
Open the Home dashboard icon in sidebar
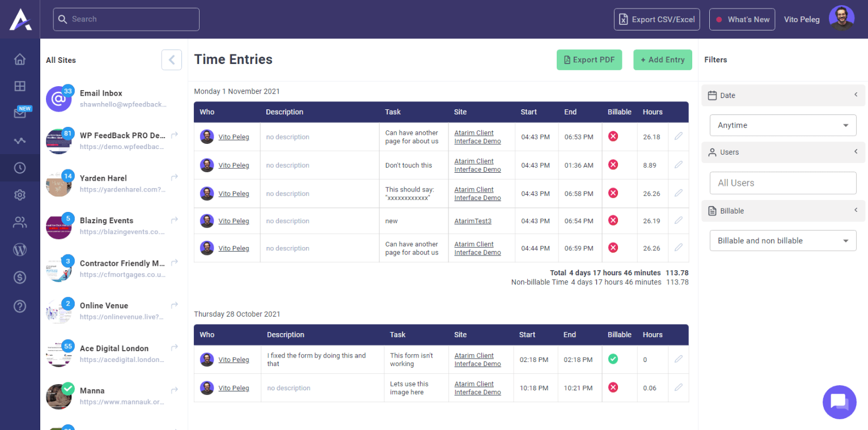click(20, 59)
